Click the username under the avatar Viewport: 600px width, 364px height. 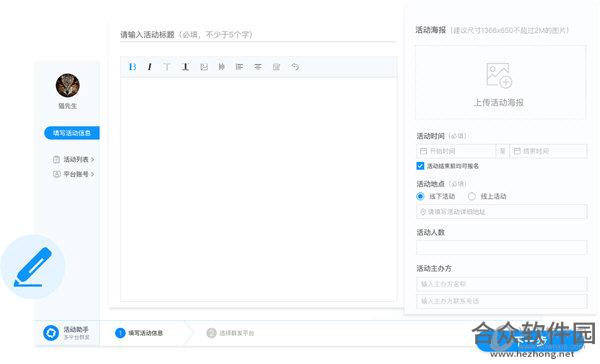(x=68, y=106)
